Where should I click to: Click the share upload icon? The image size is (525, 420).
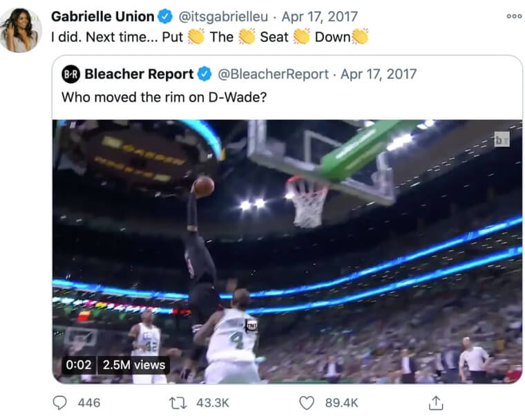[435, 402]
